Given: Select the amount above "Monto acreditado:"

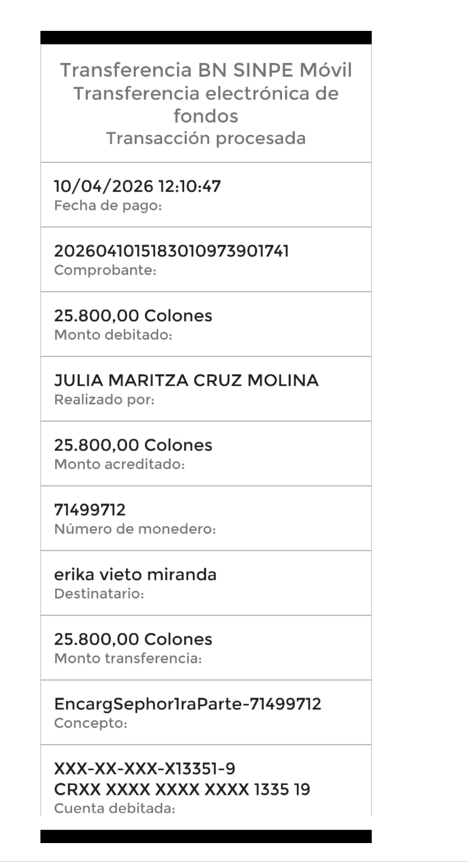Looking at the screenshot, I should 133,445.
